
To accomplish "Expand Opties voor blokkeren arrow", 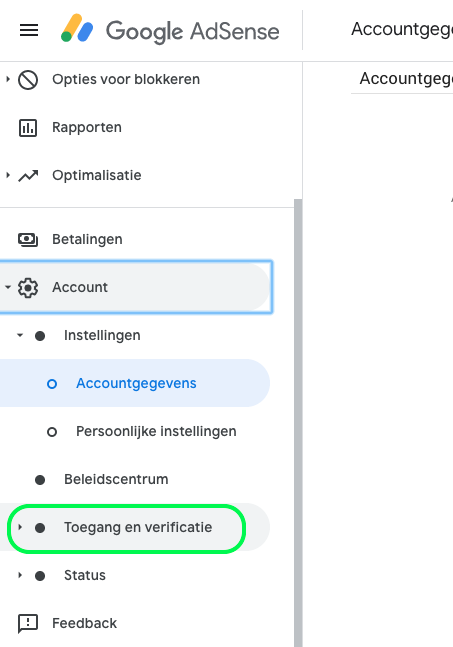I will tap(8, 79).
